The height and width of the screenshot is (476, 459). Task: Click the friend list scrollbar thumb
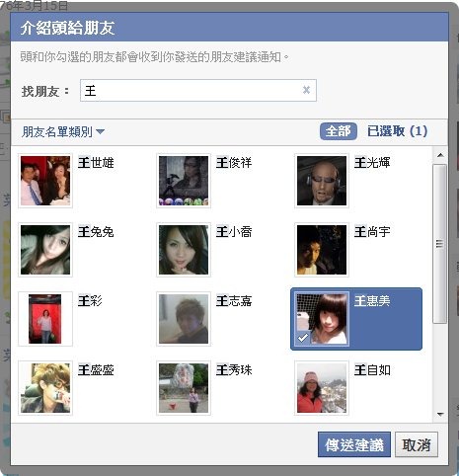[x=440, y=244]
